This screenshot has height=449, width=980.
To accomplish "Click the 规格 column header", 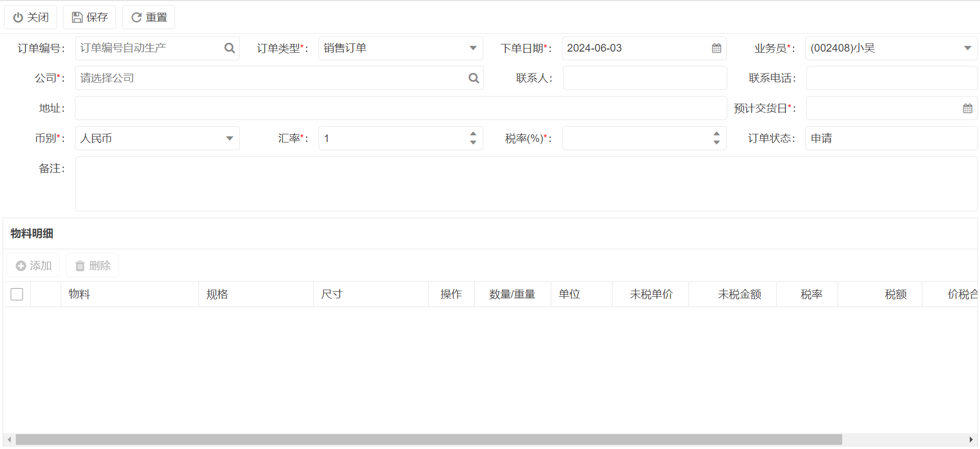I will pos(256,294).
